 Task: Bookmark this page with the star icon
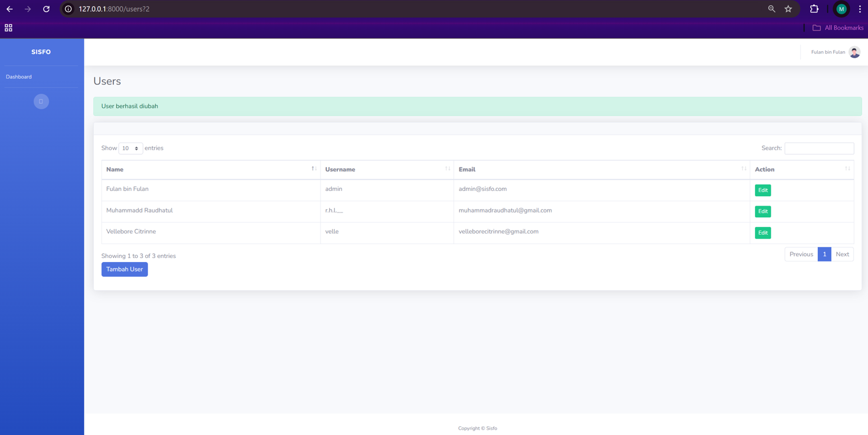point(788,9)
